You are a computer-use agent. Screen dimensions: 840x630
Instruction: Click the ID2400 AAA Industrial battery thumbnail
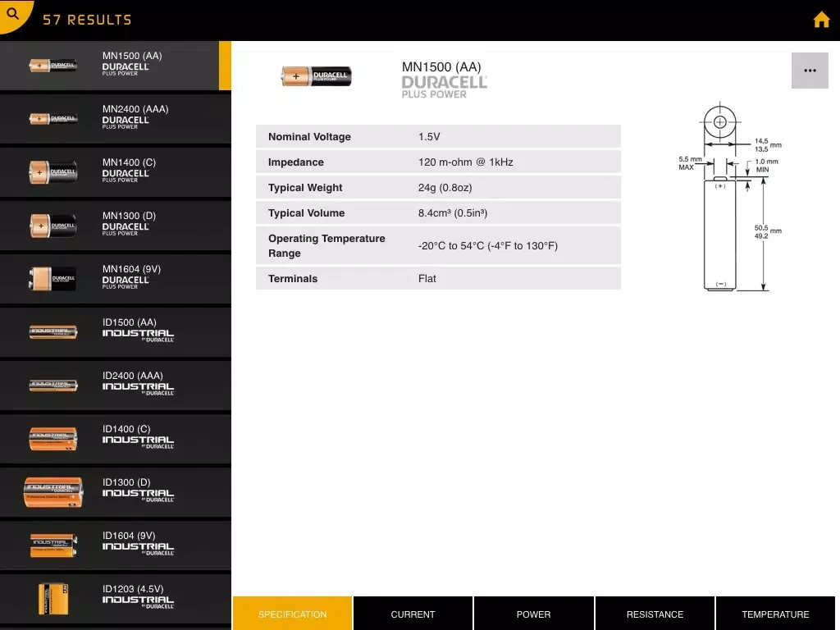[x=53, y=386]
